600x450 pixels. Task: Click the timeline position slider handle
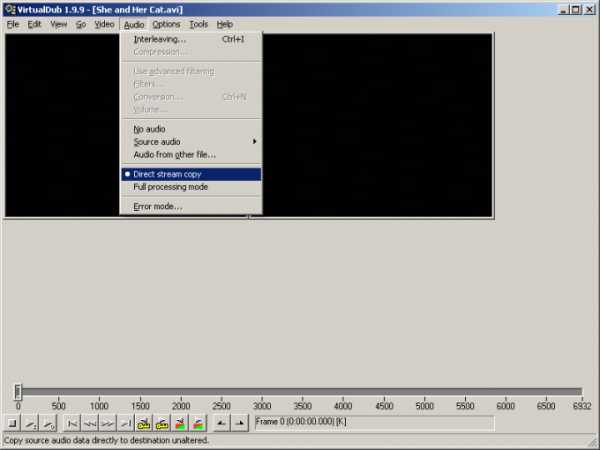(18, 392)
